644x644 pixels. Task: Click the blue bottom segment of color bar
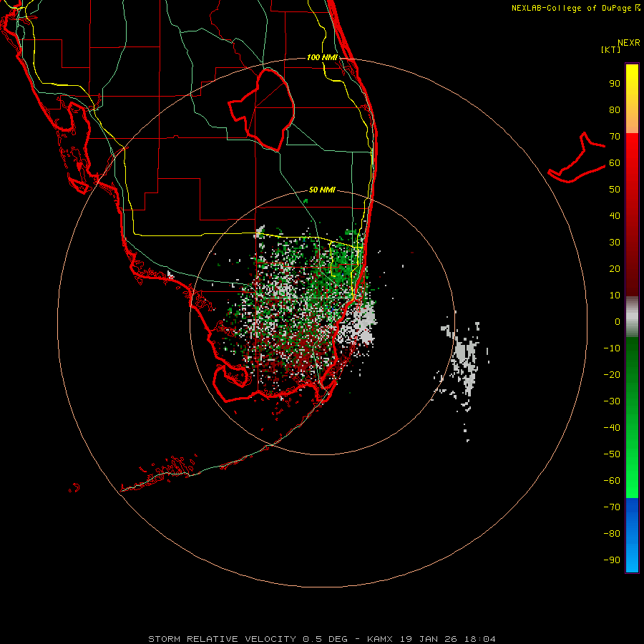point(632,535)
